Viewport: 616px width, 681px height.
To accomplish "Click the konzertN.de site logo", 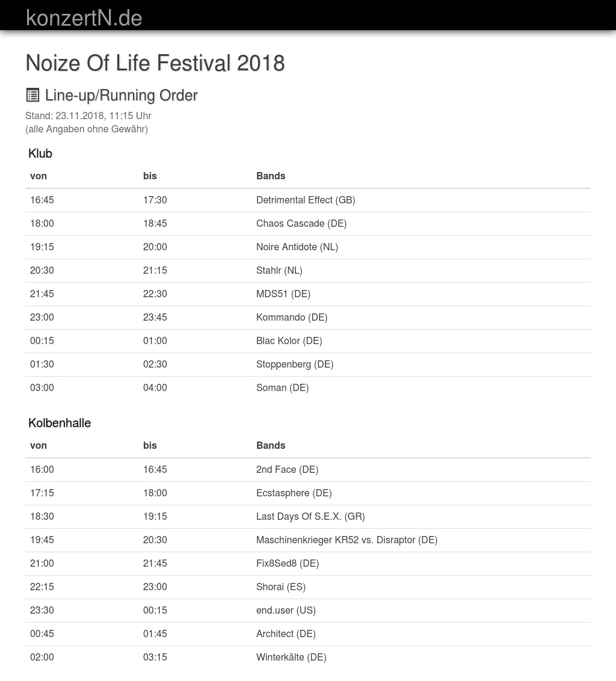I will pyautogui.click(x=84, y=18).
